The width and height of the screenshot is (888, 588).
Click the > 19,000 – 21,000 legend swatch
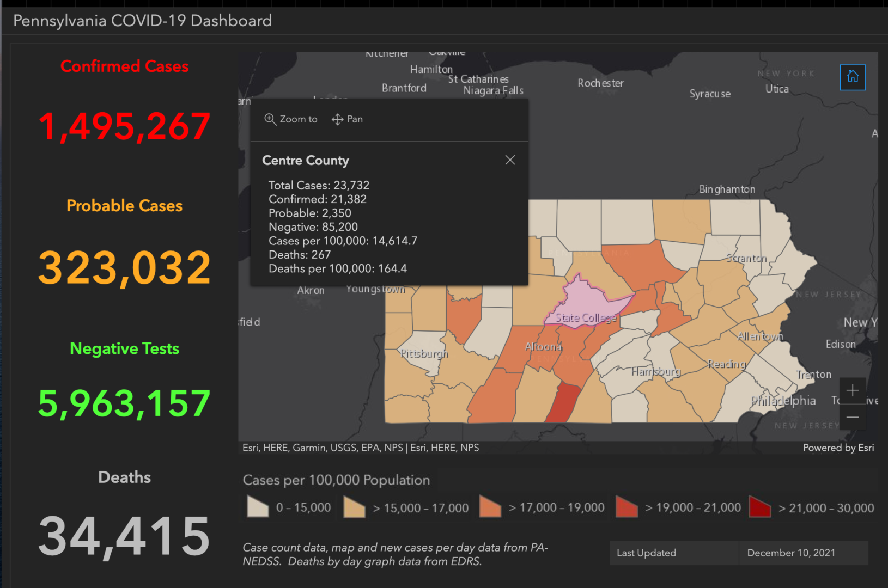tap(627, 507)
